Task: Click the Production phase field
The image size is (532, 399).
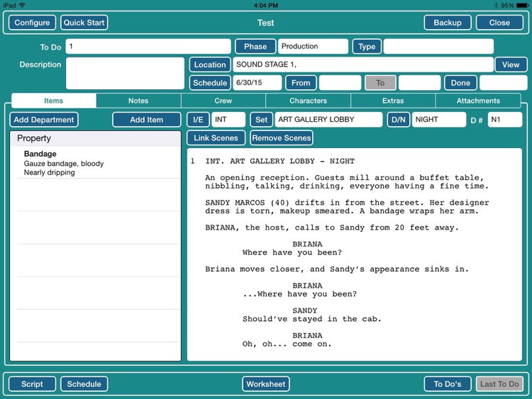Action: pyautogui.click(x=313, y=47)
